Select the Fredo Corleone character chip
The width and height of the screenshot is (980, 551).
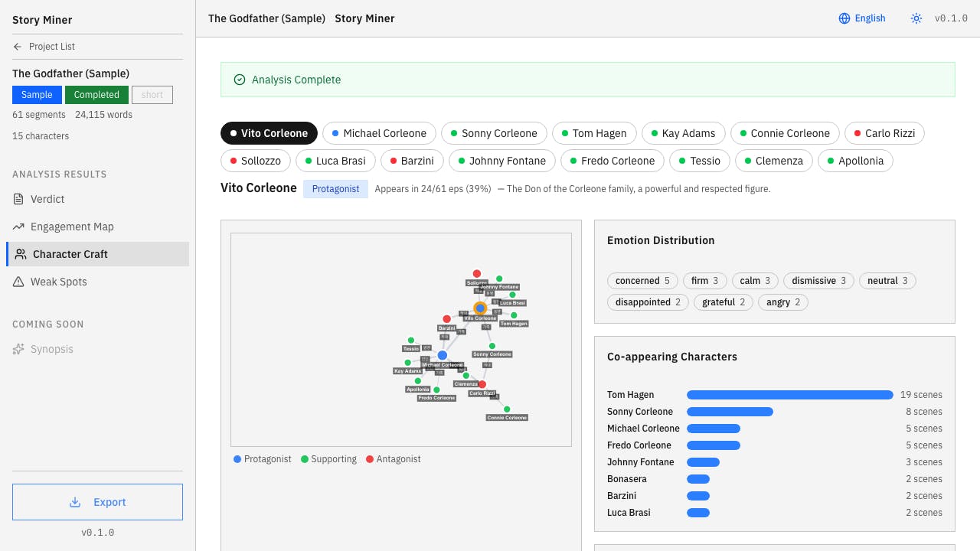612,161
